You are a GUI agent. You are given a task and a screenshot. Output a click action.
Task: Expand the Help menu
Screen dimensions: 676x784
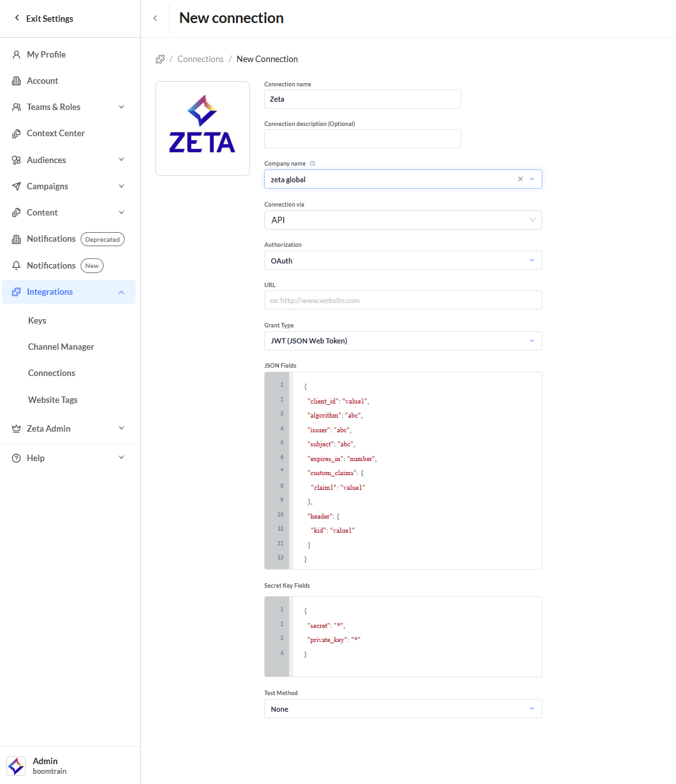pyautogui.click(x=122, y=458)
